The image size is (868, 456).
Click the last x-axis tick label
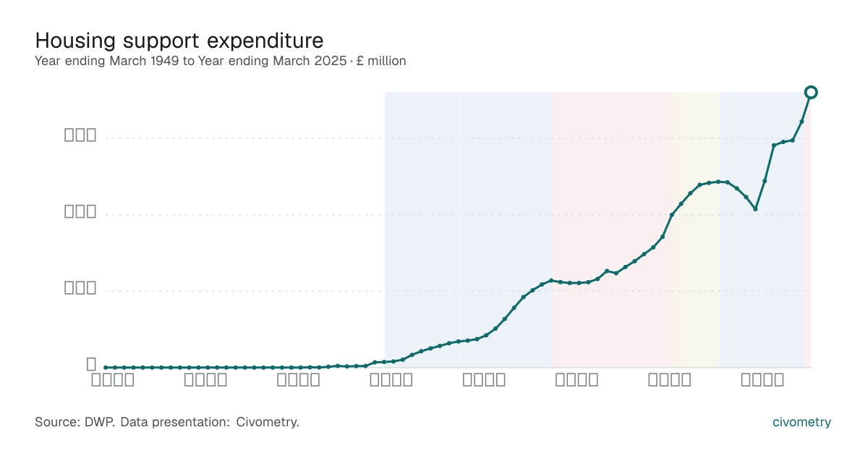click(x=762, y=379)
